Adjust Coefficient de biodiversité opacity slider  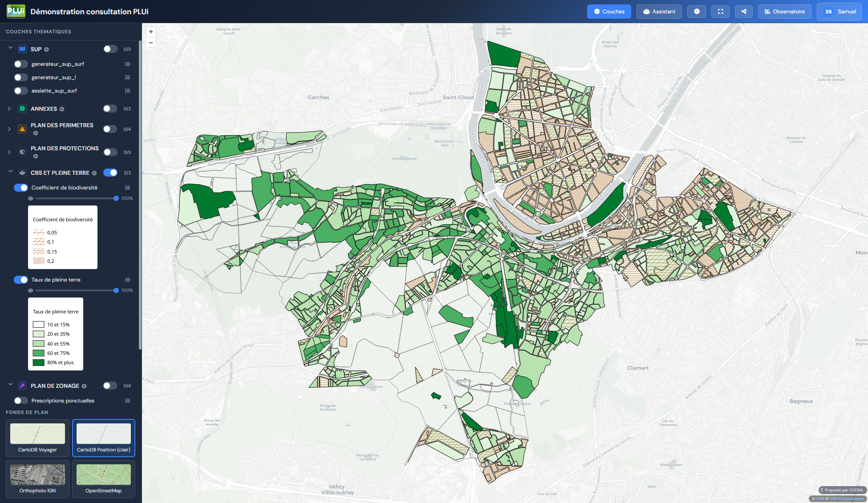click(x=76, y=198)
